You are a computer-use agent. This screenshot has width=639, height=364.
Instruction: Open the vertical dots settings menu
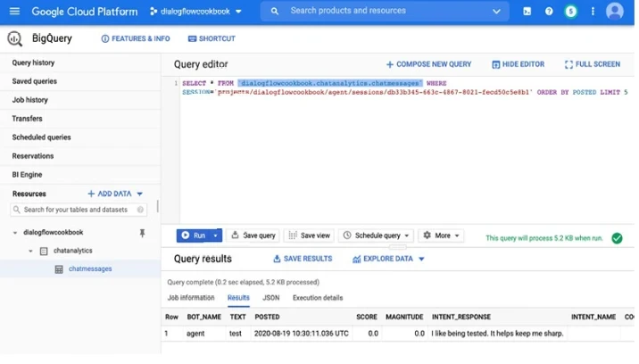point(593,11)
